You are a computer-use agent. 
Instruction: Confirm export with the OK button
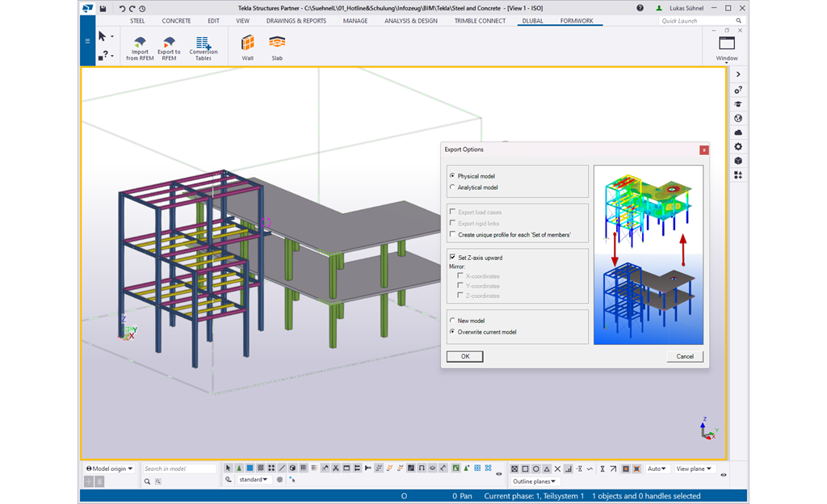[464, 356]
